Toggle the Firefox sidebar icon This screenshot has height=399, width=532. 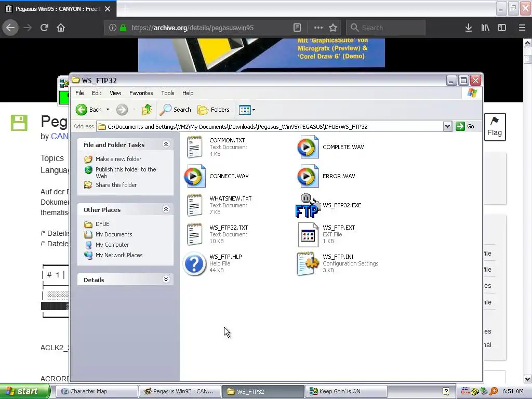pyautogui.click(x=502, y=28)
